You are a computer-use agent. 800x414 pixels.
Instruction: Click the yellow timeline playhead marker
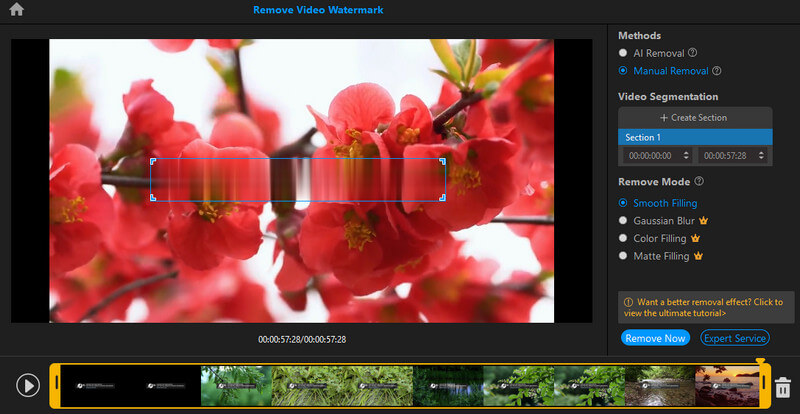pyautogui.click(x=760, y=364)
